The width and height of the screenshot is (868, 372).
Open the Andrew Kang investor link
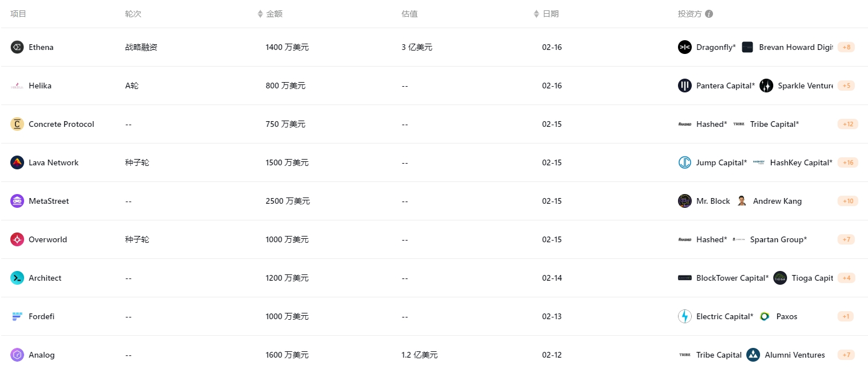(x=777, y=201)
